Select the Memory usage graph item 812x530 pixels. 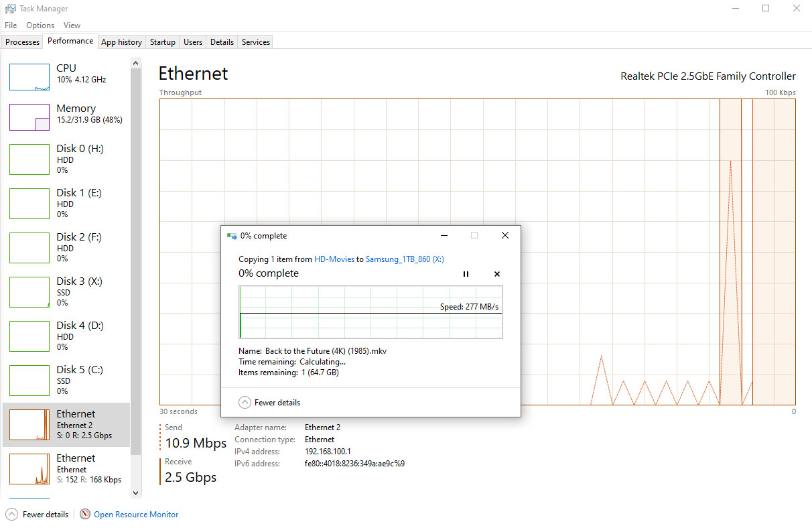(29, 117)
